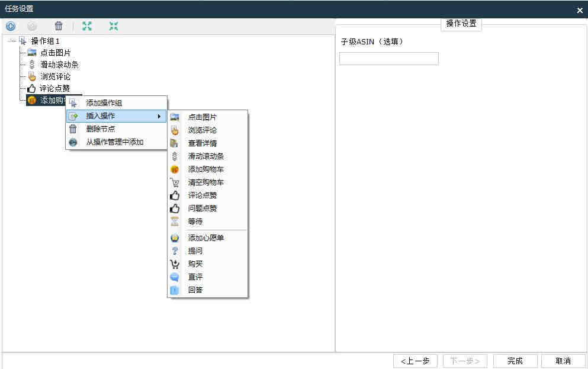Screen dimensions: 588x369
Task: Click the package icon beside 查看详情
Action: (174, 143)
